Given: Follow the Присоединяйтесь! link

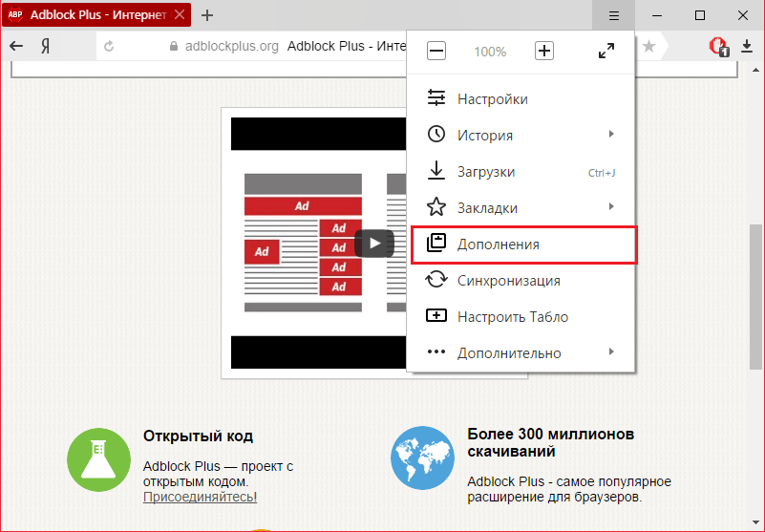Looking at the screenshot, I should (200, 497).
